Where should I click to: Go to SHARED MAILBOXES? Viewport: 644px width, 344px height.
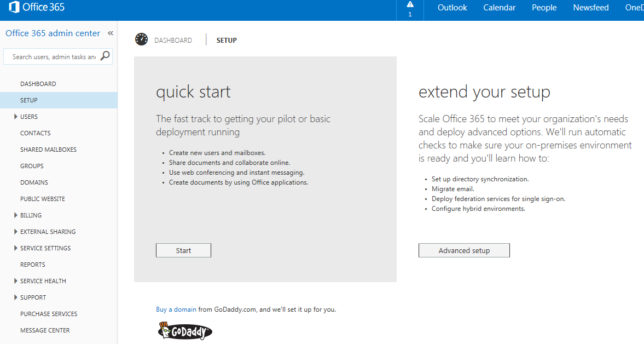click(49, 150)
